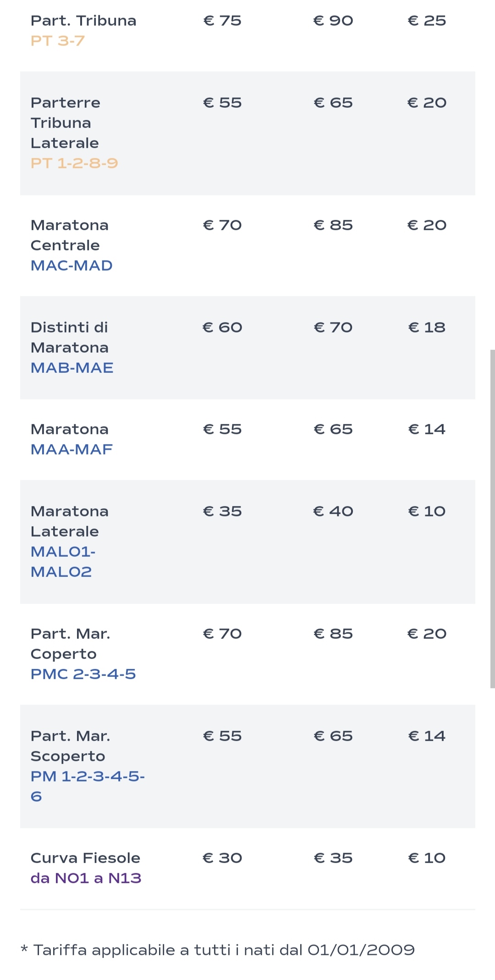Select PMC 2-3-4-5 sector code
Screen dimensions: 495x980
click(83, 674)
